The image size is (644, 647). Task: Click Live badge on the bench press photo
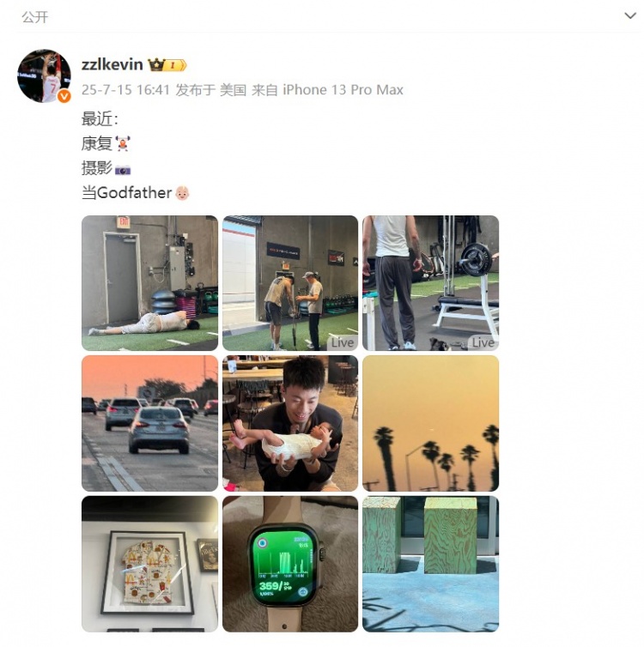click(x=483, y=342)
